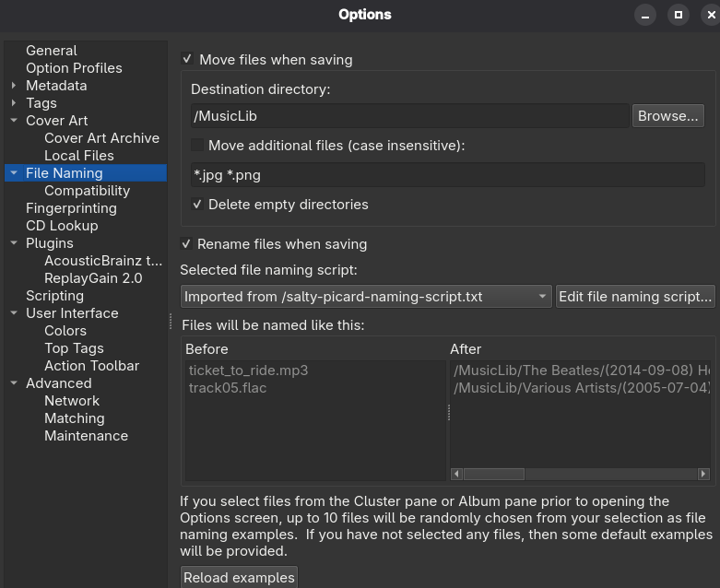Screen dimensions: 720x588
Task: Enable Move additional files checkbox
Action: (197, 146)
